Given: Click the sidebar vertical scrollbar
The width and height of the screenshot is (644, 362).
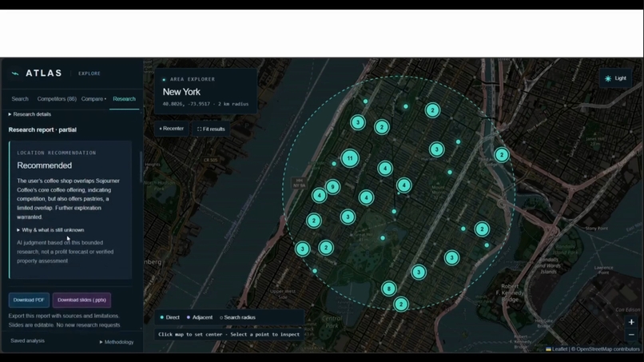Looking at the screenshot, I should click(141, 166).
